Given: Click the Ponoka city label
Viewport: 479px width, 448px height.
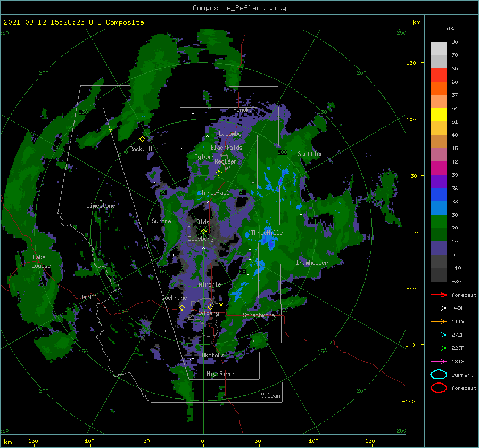Looking at the screenshot, I should (x=243, y=110).
